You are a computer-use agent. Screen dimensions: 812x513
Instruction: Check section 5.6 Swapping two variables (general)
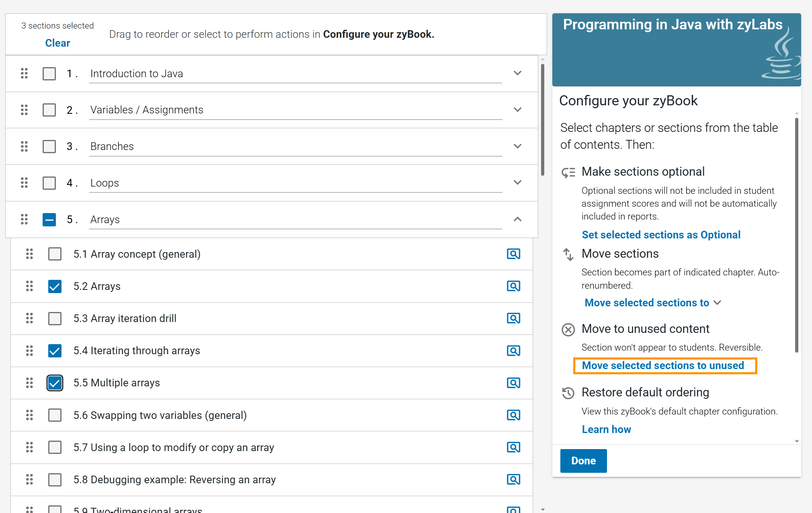pyautogui.click(x=55, y=415)
